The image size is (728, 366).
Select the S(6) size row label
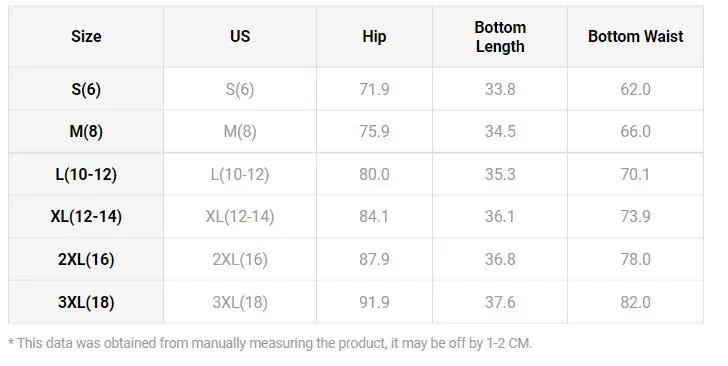pyautogui.click(x=86, y=89)
